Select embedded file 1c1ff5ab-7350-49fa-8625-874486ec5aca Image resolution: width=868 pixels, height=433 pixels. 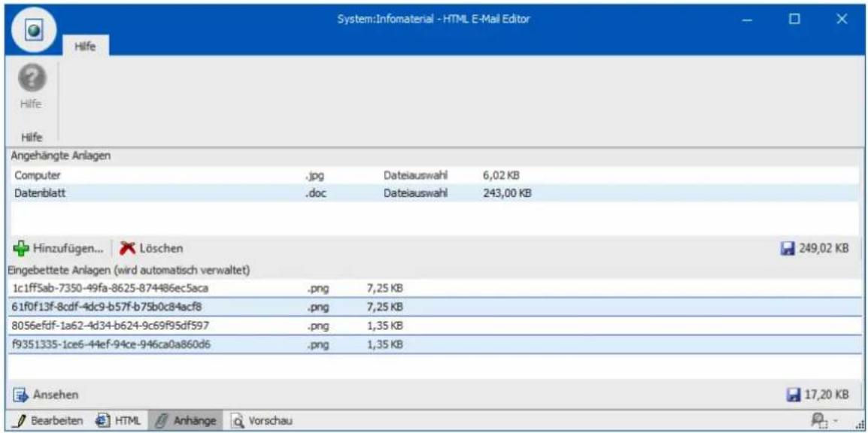coord(434,288)
